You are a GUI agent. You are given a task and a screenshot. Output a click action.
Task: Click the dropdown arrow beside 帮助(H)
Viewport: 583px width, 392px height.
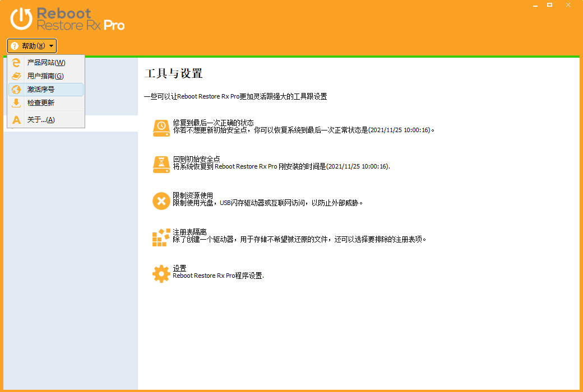click(x=52, y=46)
